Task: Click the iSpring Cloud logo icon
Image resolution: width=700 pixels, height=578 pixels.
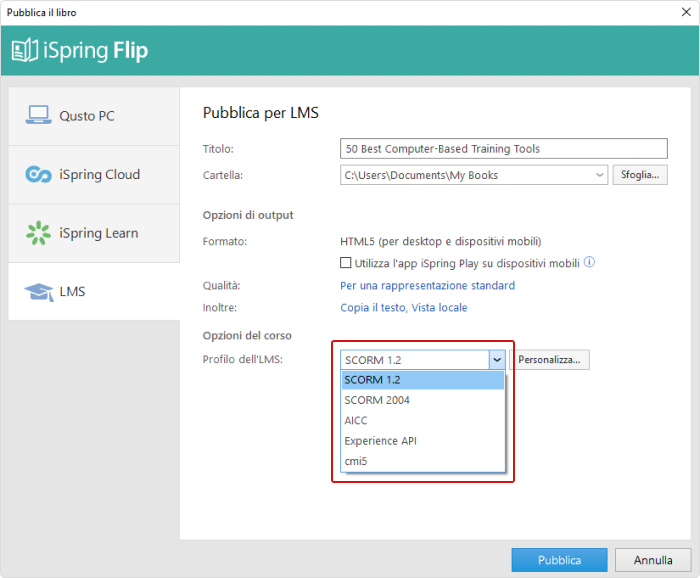Action: (x=38, y=174)
